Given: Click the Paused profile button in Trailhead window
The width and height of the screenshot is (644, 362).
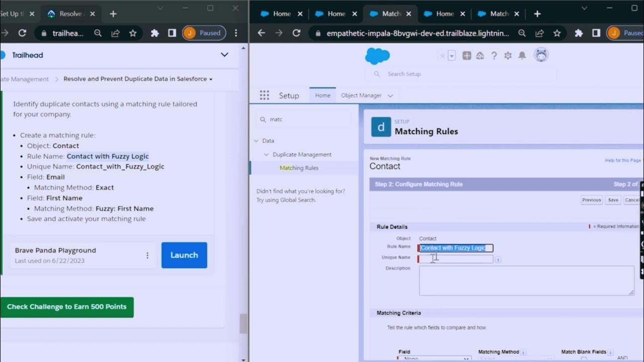Looking at the screenshot, I should 204,33.
